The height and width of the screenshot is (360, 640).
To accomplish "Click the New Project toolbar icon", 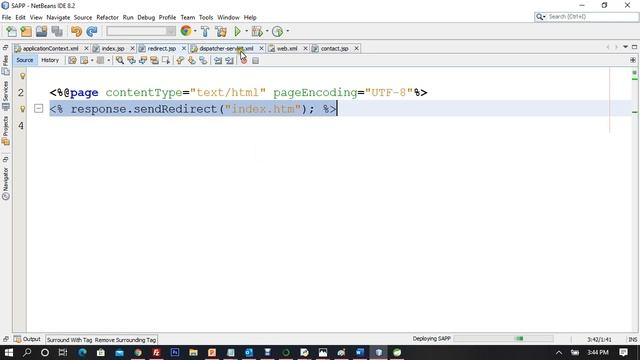I will [x=26, y=31].
